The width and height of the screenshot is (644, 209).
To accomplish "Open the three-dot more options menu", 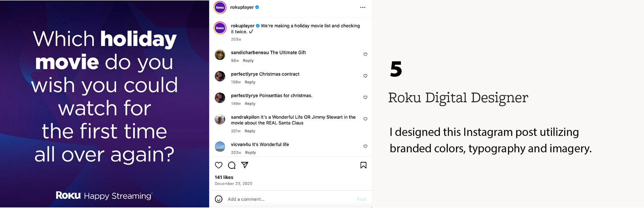I will pyautogui.click(x=363, y=7).
